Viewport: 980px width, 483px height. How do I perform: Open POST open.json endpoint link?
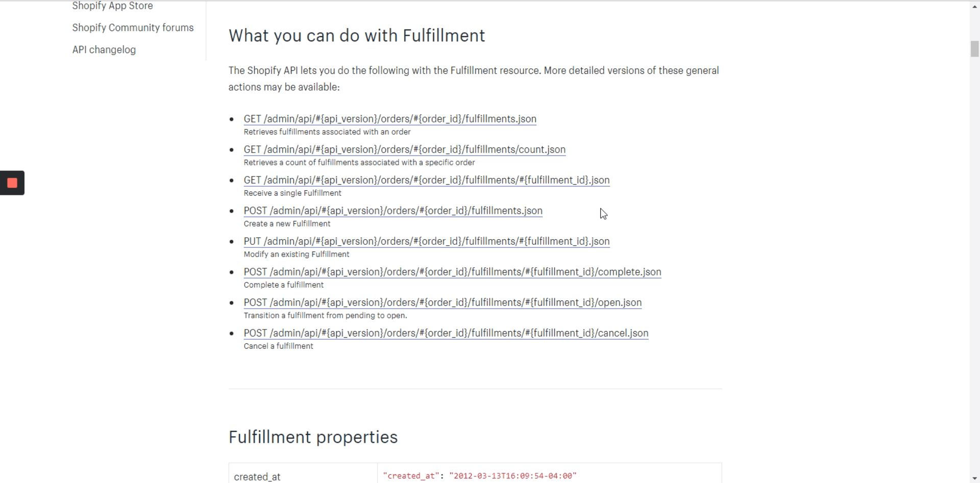point(443,302)
